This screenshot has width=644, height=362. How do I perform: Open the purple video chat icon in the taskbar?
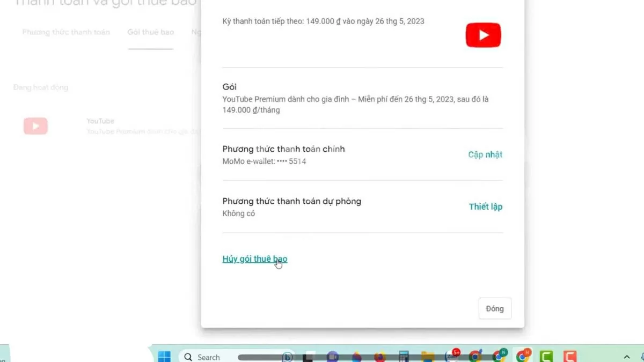(332, 357)
